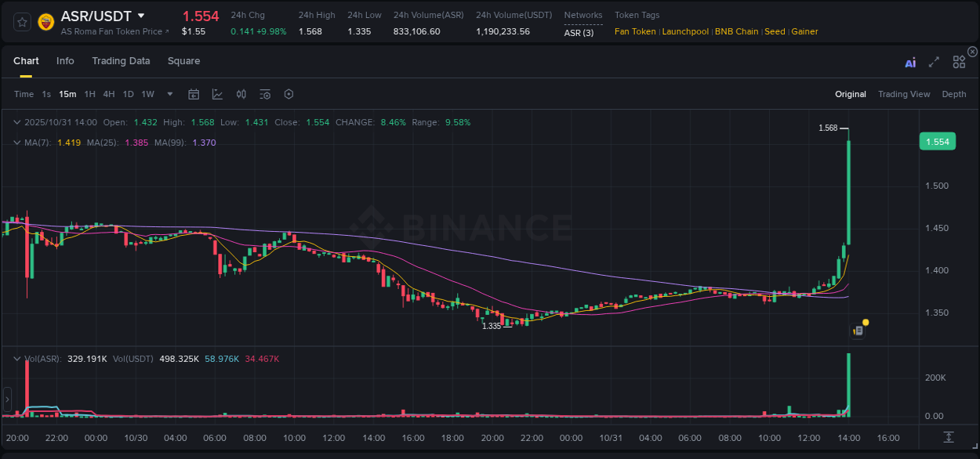Open the chart display settings icon
The height and width of the screenshot is (459, 980).
[265, 94]
